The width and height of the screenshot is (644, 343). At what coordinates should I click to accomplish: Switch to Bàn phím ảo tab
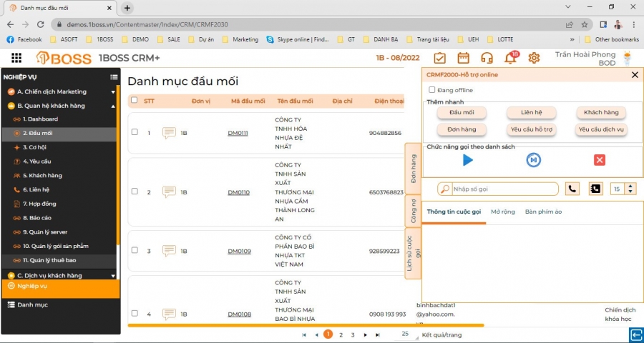(543, 212)
